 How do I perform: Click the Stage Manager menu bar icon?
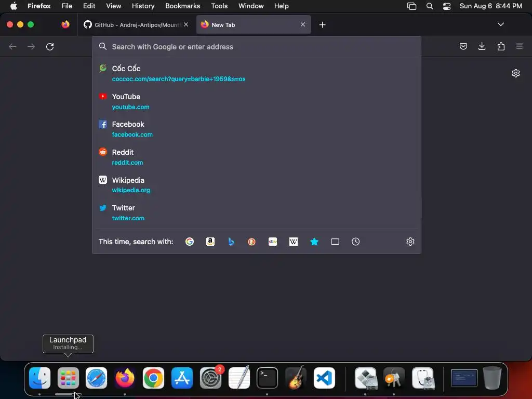(411, 6)
